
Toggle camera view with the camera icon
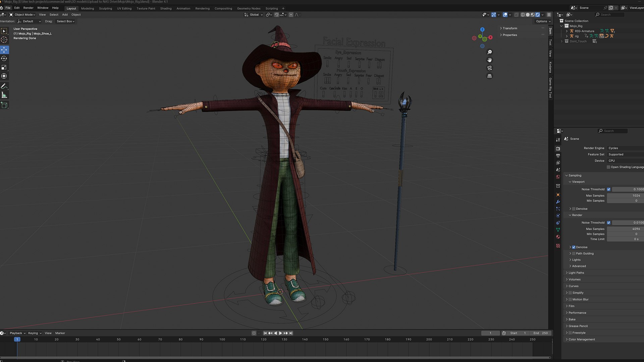489,68
